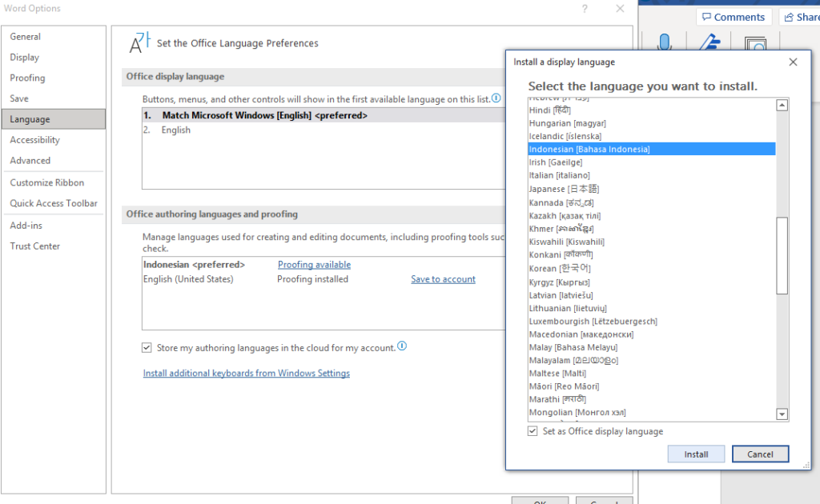Image resolution: width=820 pixels, height=504 pixels.
Task: Click info icon beside cloud storage option
Action: 402,346
